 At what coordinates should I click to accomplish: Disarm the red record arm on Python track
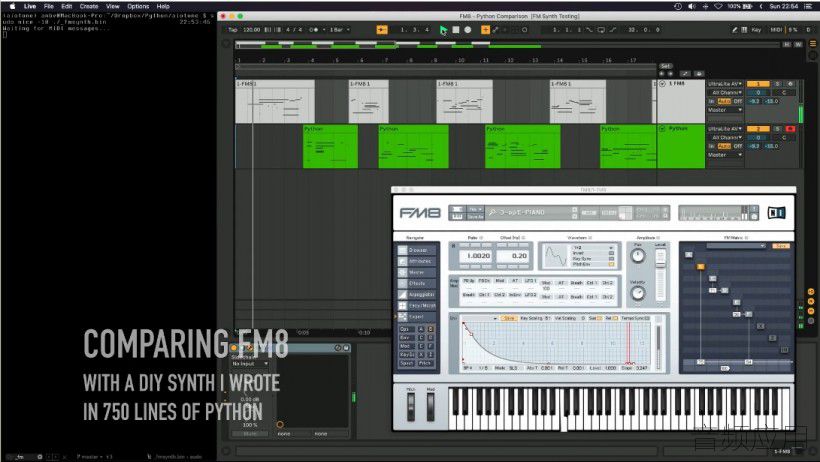pyautogui.click(x=790, y=129)
